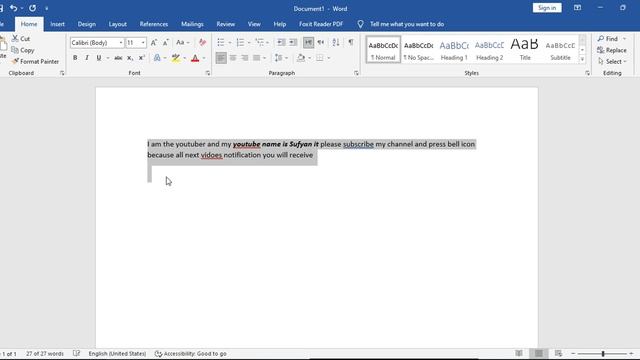Open font size 11 dropdown
Image resolution: width=640 pixels, height=360 pixels.
click(x=143, y=43)
